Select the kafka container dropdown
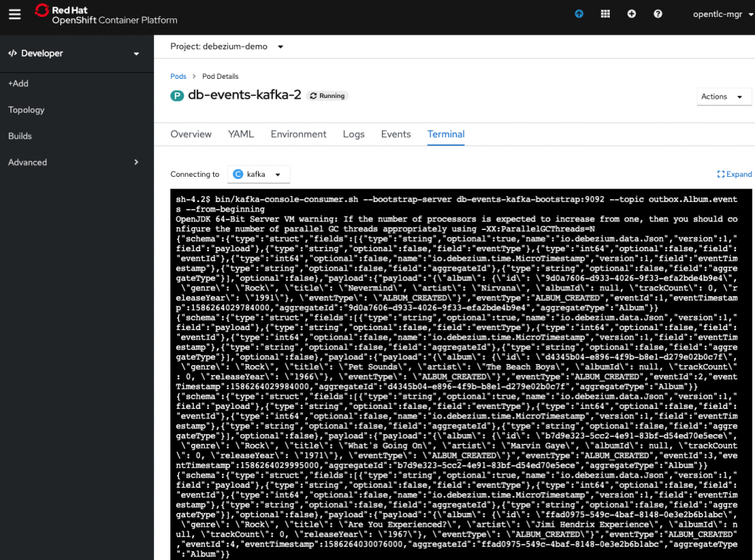Image resolution: width=755 pixels, height=560 pixels. [x=258, y=175]
